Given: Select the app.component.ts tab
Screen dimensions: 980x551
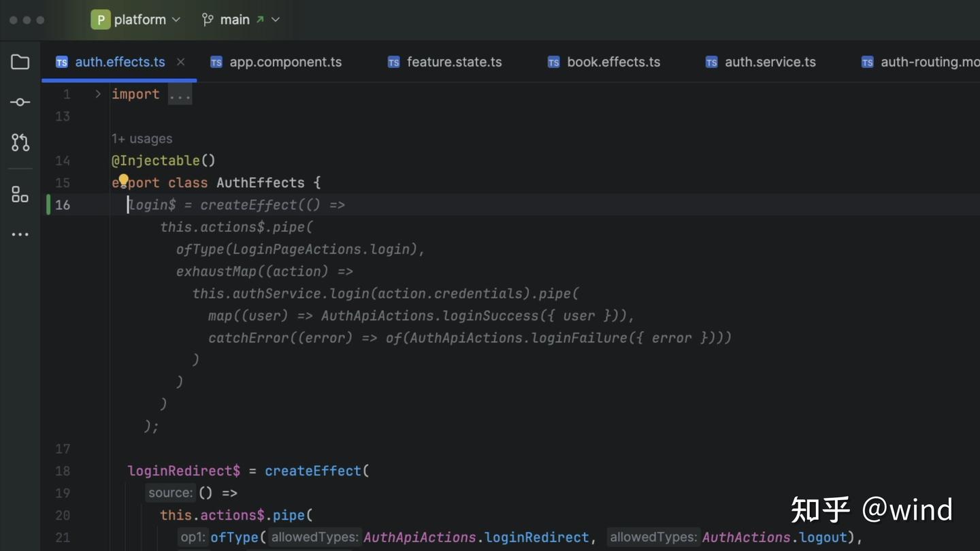Looking at the screenshot, I should 285,62.
